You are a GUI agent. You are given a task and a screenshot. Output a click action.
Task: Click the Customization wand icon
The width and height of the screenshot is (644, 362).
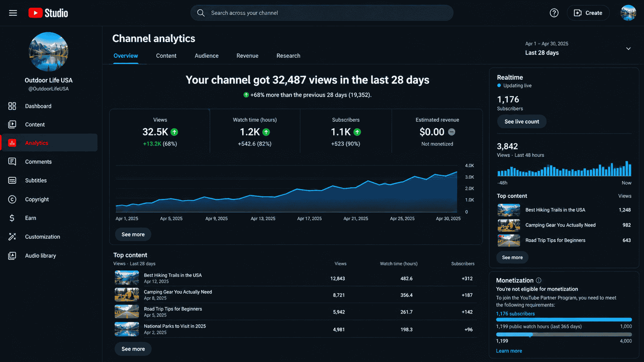tap(12, 237)
